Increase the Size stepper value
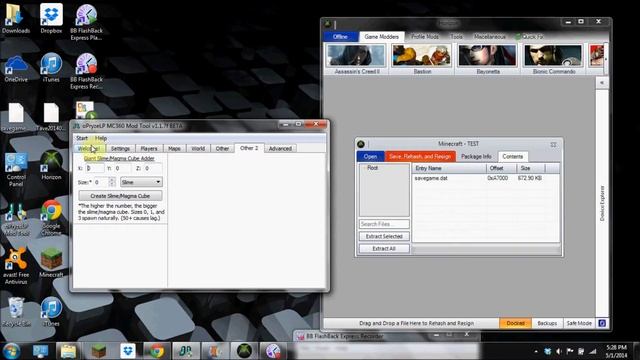The image size is (640, 360). pos(112,180)
